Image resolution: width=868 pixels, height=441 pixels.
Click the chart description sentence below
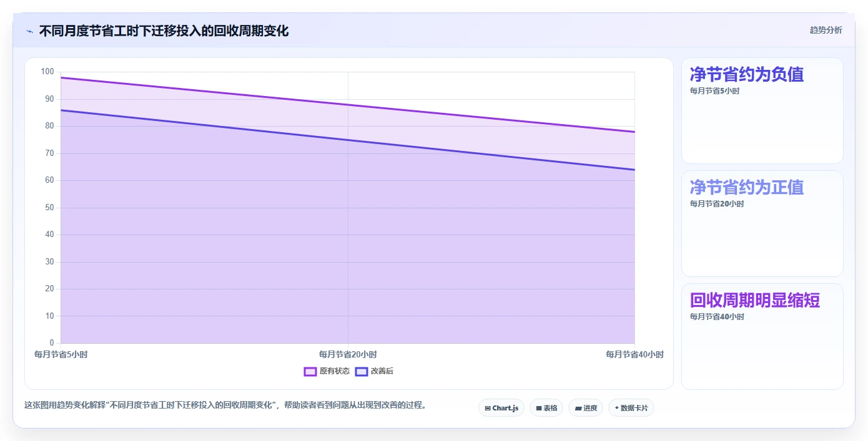coord(227,405)
